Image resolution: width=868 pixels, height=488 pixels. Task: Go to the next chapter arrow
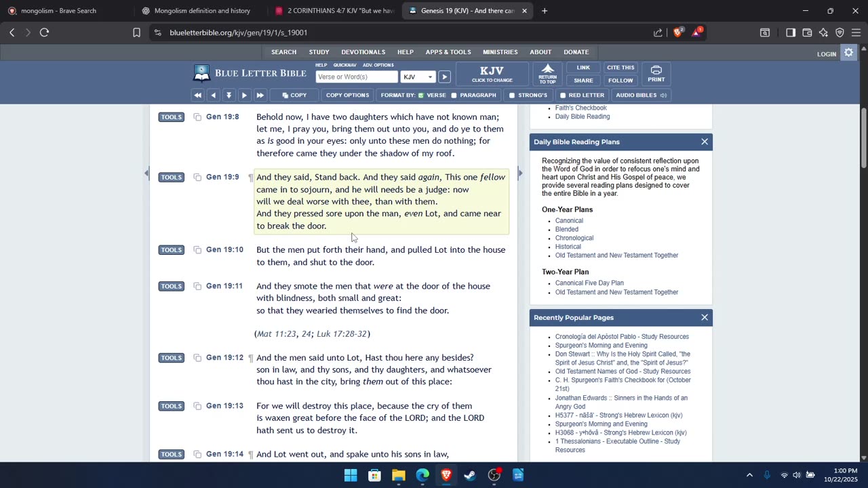(244, 96)
